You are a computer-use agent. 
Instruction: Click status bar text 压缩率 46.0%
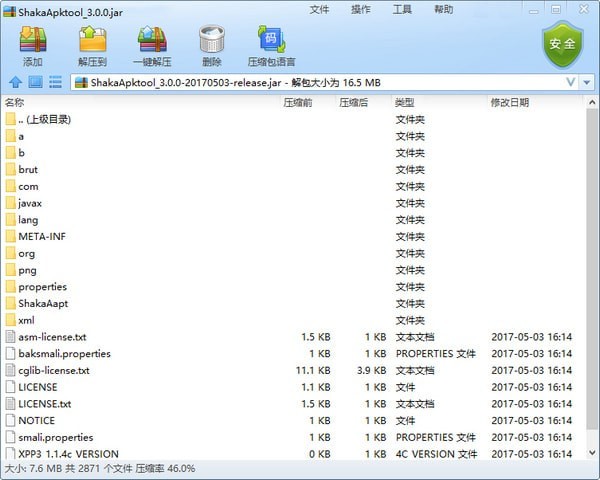click(x=165, y=469)
